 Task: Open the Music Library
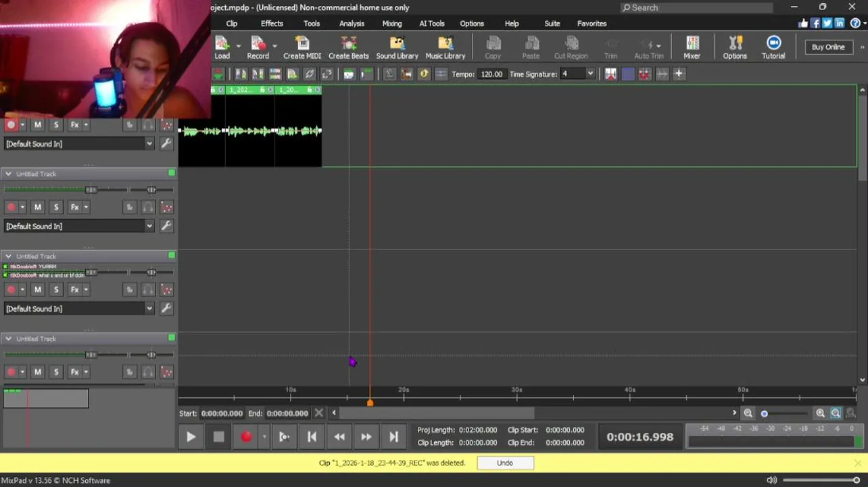[x=445, y=47]
